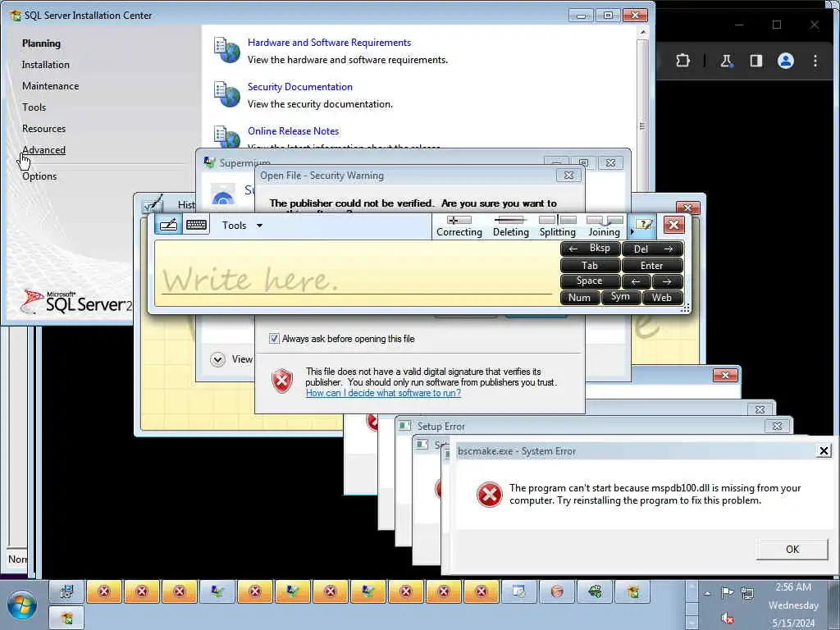Viewport: 840px width, 630px height.
Task: Click the Hardware and Software Requirements globe icon
Action: coord(226,50)
